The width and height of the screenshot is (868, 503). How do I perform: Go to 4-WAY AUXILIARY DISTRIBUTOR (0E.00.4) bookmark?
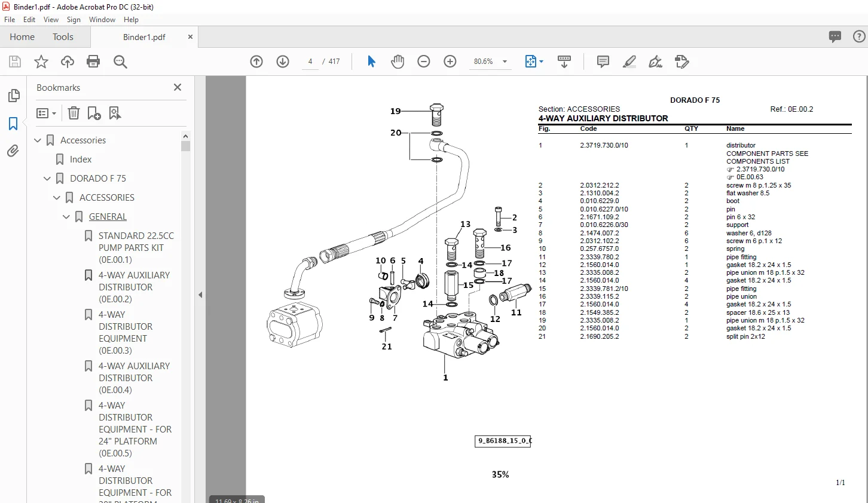(135, 378)
